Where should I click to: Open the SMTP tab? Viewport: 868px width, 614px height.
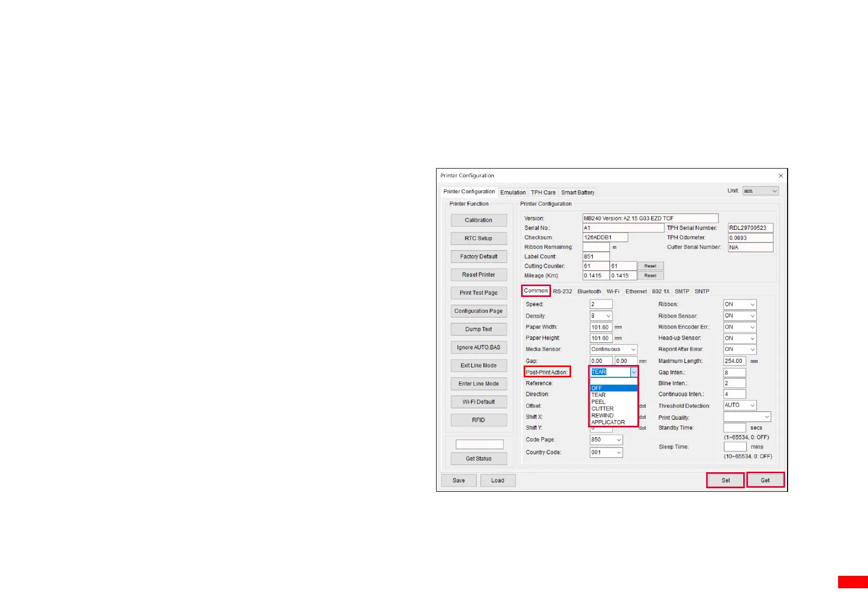click(x=682, y=291)
